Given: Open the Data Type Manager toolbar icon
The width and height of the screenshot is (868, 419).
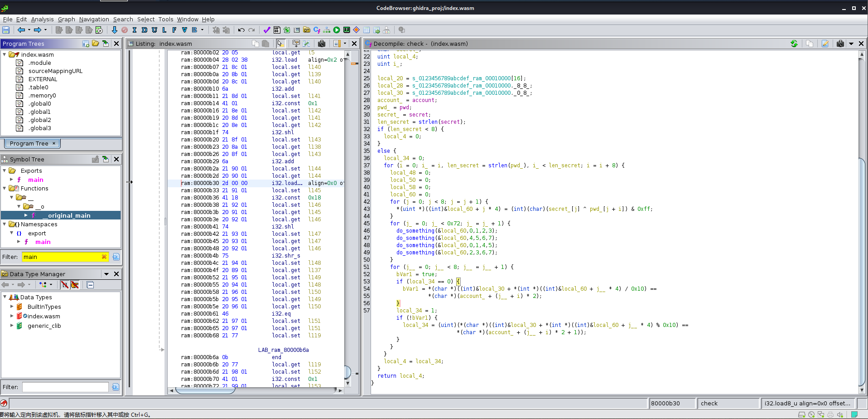Looking at the screenshot, I should coord(307,30).
